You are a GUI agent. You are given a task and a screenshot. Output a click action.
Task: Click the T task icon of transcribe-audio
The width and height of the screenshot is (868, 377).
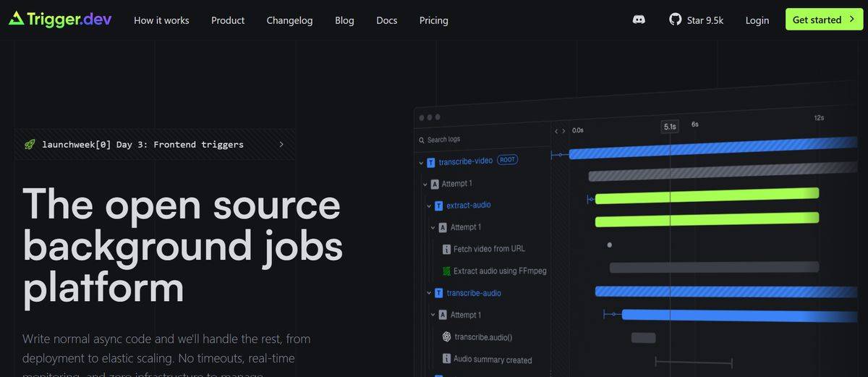click(439, 293)
